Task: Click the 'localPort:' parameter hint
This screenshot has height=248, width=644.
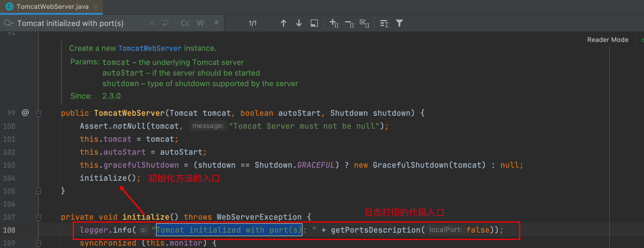Action: coord(445,230)
